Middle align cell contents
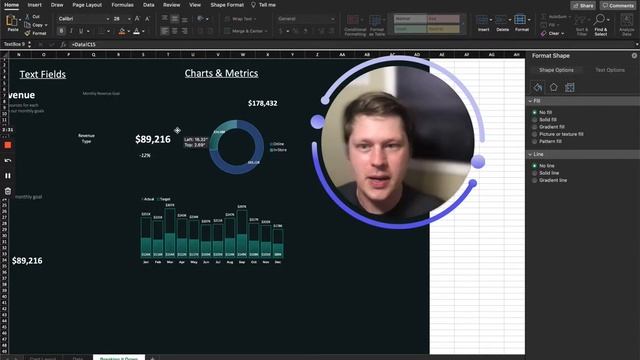The width and height of the screenshot is (640, 360). pyautogui.click(x=175, y=19)
